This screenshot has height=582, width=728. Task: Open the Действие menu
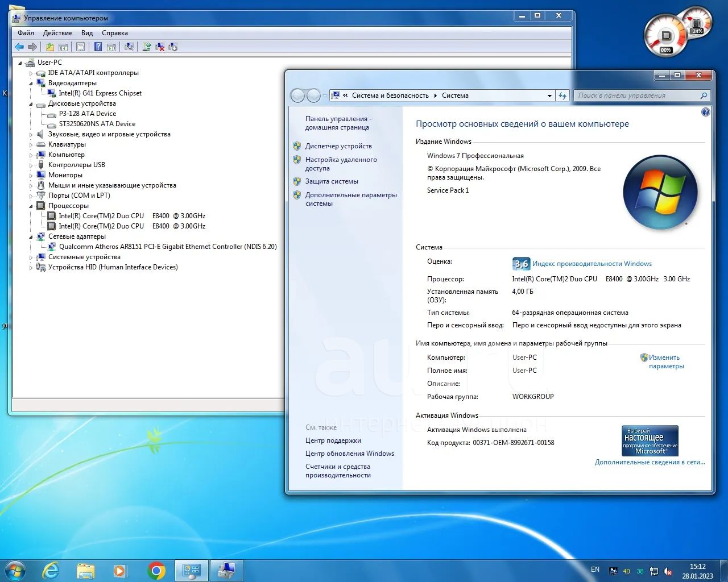(57, 33)
